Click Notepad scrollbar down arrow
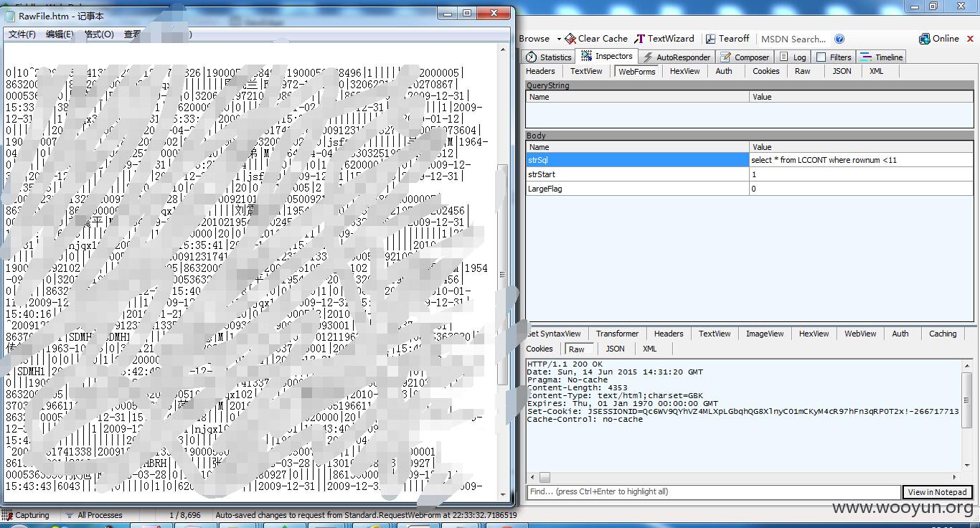The image size is (980, 528). pos(502,495)
